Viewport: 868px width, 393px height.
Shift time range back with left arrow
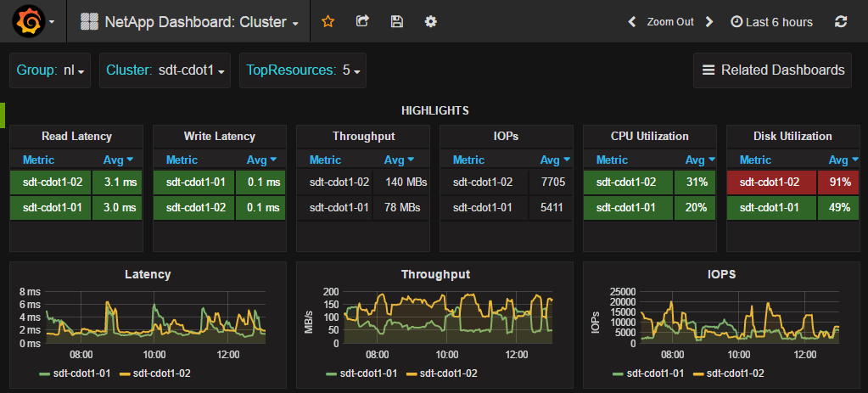click(632, 22)
